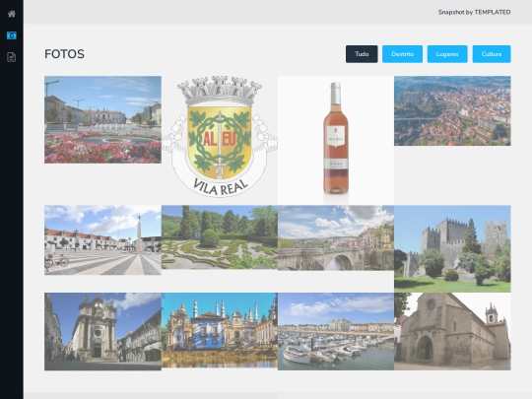Select the camera photos icon in sidebar
Viewport: 532px width, 399px height.
[x=12, y=35]
